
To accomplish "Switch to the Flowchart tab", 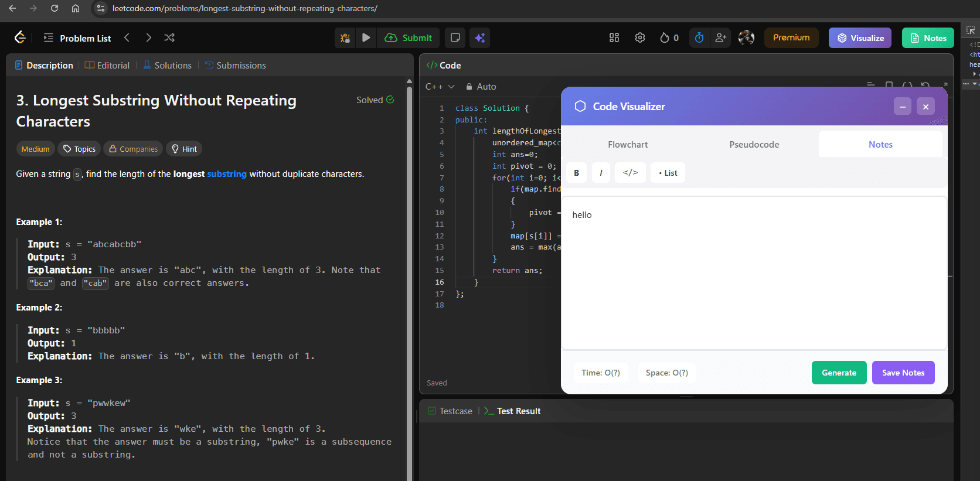I will coord(628,145).
